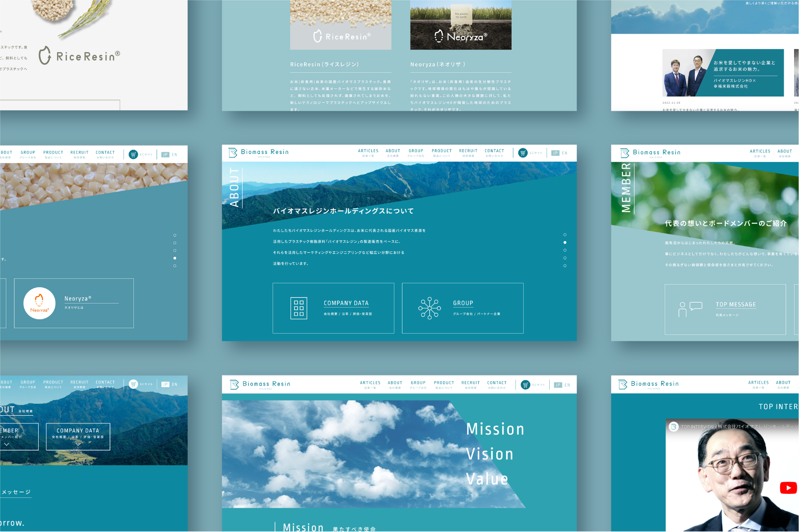Open ARTICLES on the TOP INTERVIEW page navigation
This screenshot has height=532, width=799.
point(759,384)
